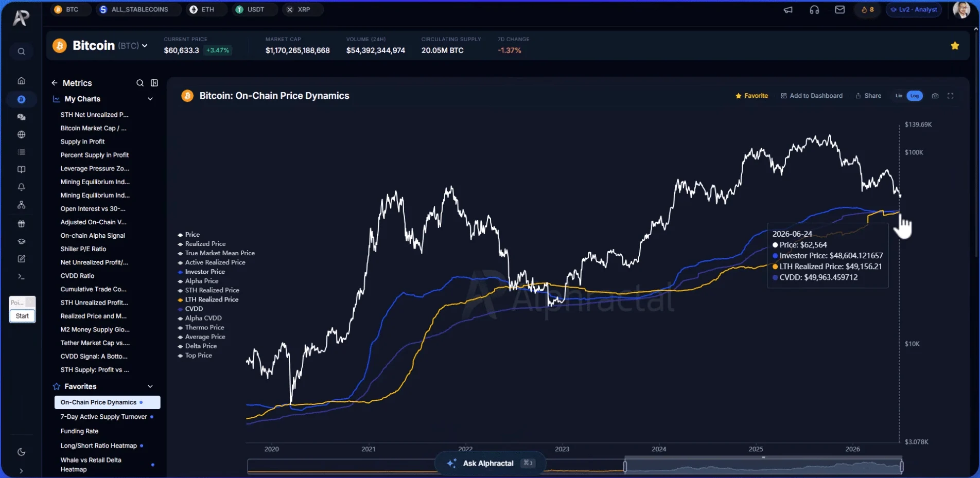Open the graduation cap icon in sidebar

[21, 241]
